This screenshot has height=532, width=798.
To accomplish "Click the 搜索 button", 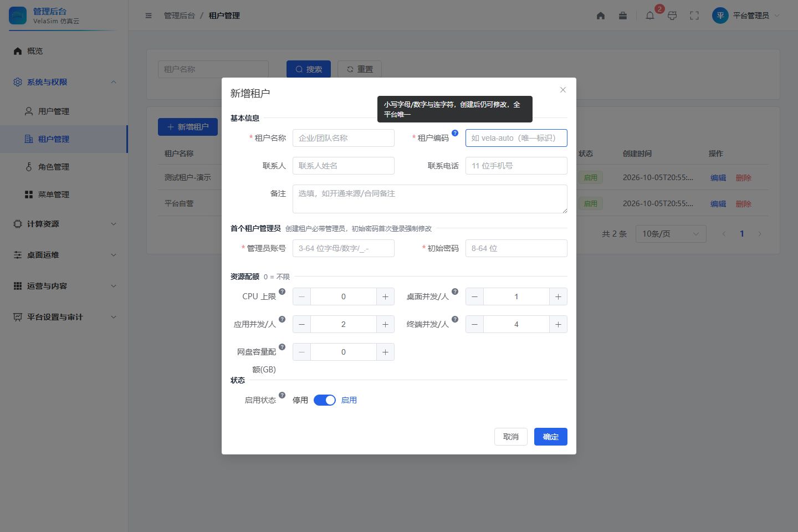I will pyautogui.click(x=309, y=69).
